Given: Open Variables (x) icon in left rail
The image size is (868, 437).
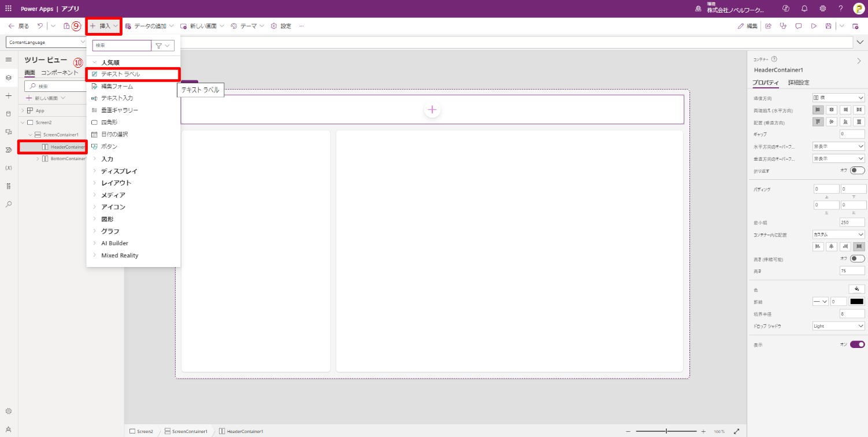Looking at the screenshot, I should 9,168.
